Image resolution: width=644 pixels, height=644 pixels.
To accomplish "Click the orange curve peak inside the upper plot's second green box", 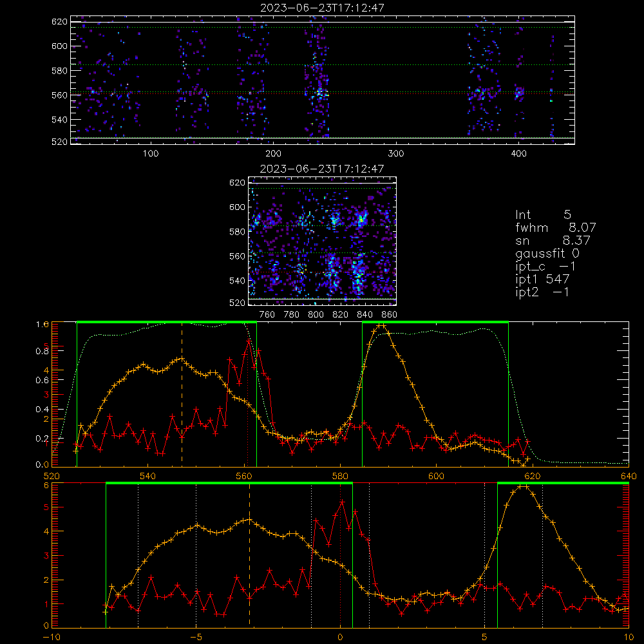I will click(x=381, y=326).
